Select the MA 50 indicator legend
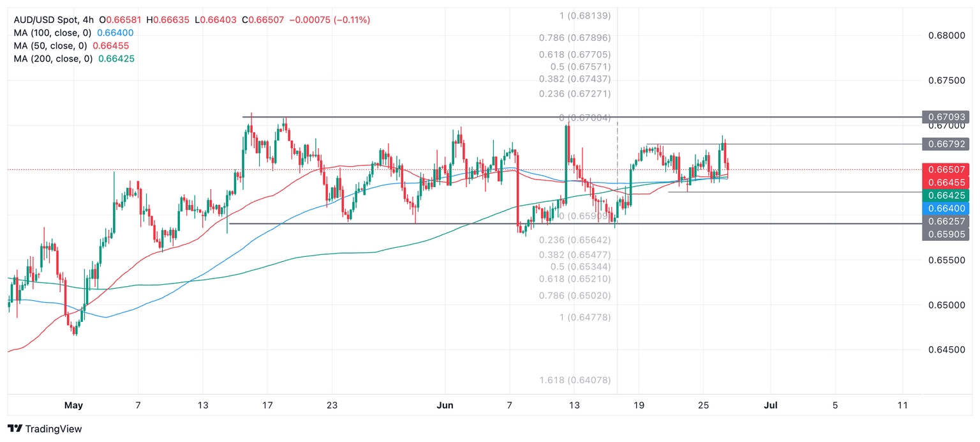 [50, 45]
